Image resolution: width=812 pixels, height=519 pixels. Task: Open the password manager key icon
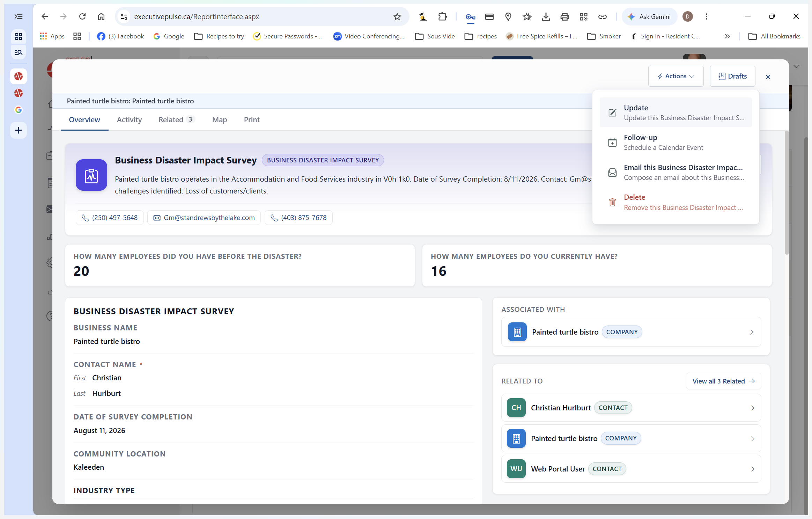coord(470,16)
